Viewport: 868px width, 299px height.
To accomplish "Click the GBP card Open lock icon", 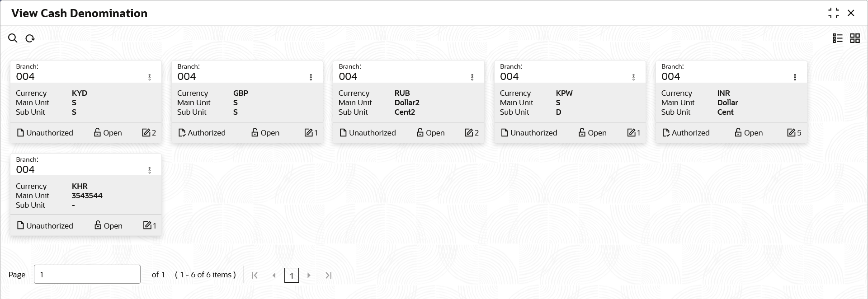I will [x=255, y=132].
